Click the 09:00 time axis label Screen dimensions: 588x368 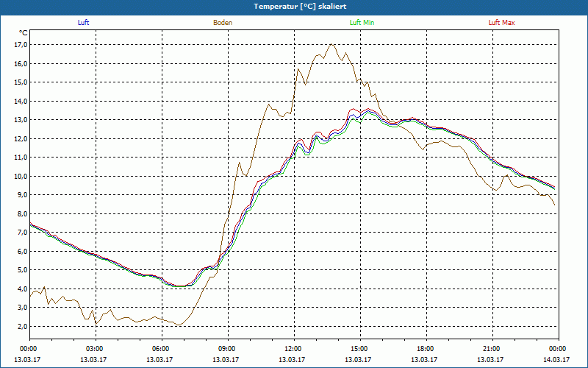coord(228,349)
